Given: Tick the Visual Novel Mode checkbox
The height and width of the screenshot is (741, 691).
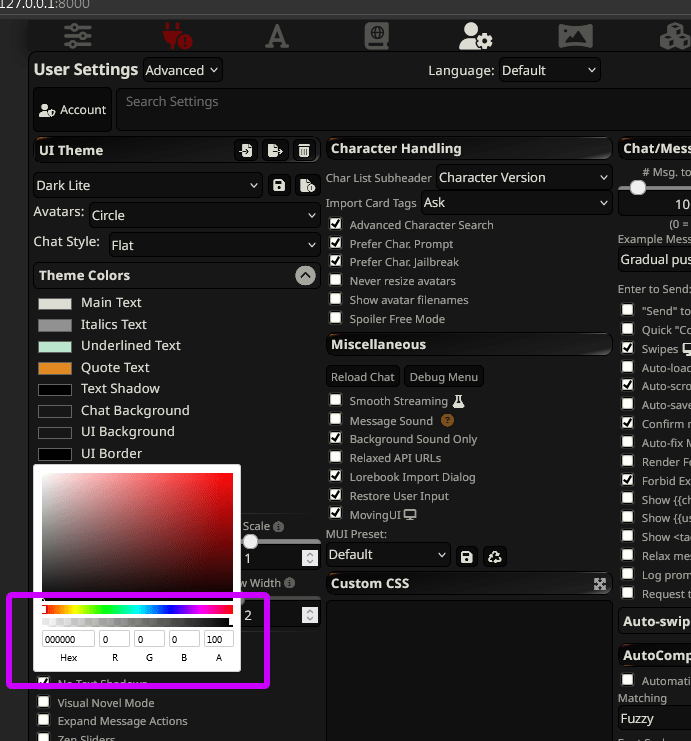Looking at the screenshot, I should [44, 703].
